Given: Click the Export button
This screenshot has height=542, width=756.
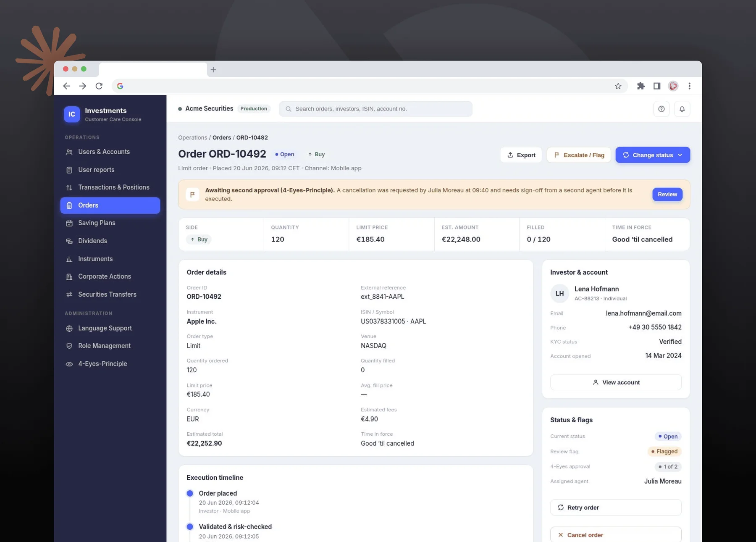Looking at the screenshot, I should click(x=521, y=155).
